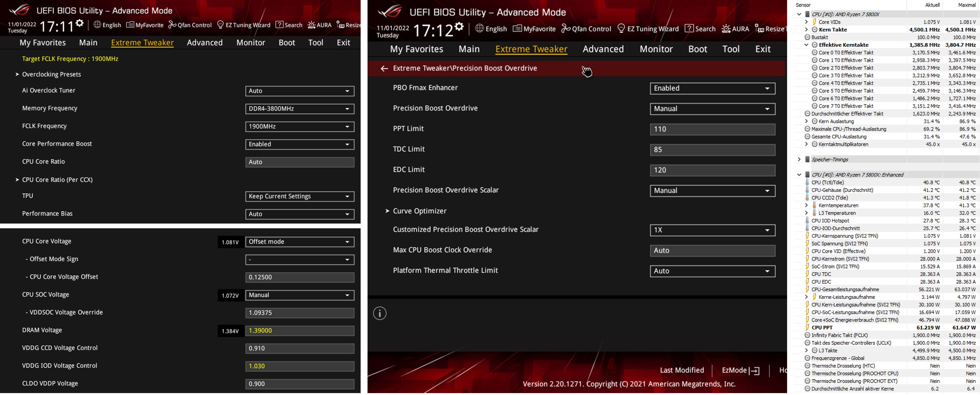
Task: Open the Ai Overclock Tuner dropdown
Action: pos(300,91)
